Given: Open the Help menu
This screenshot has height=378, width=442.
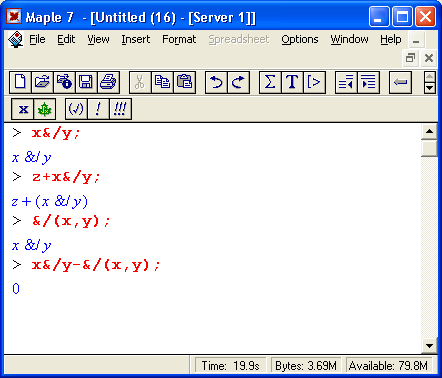Looking at the screenshot, I should pyautogui.click(x=391, y=39).
